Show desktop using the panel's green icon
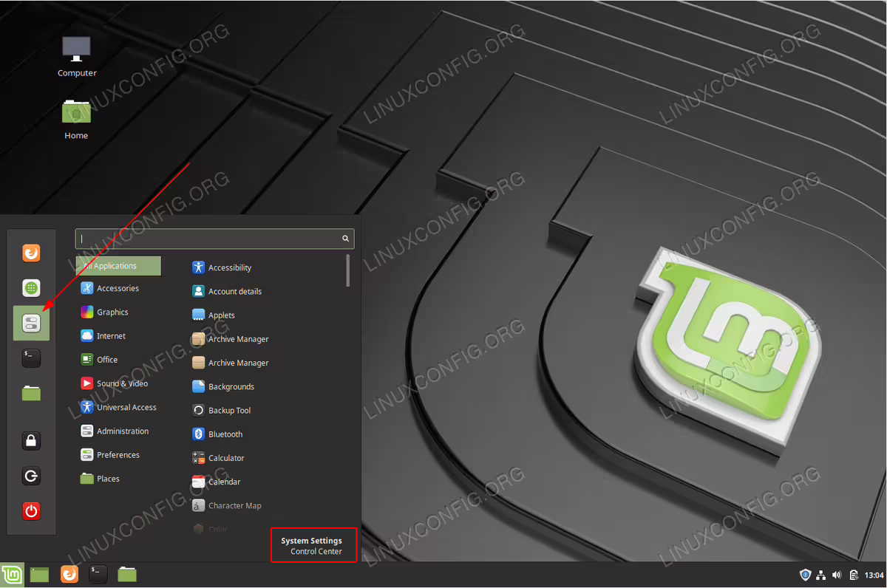The width and height of the screenshot is (887, 588). click(39, 575)
